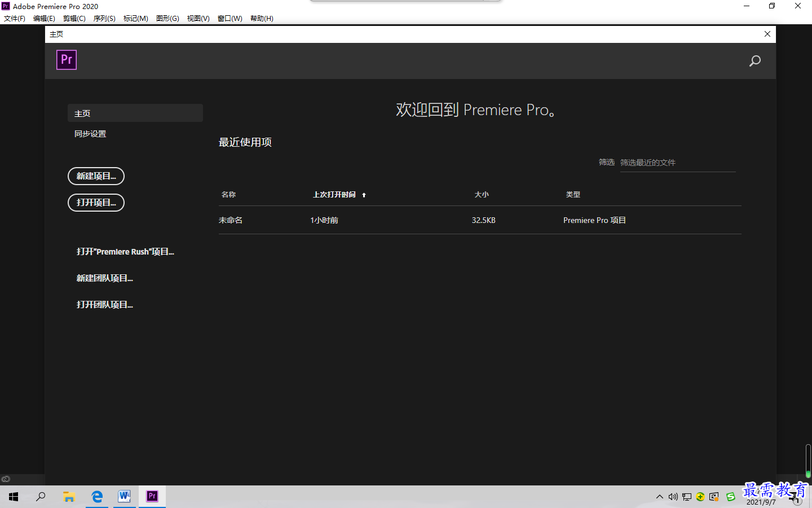Click the 打开项目... button
The image size is (812, 508).
[x=96, y=203]
